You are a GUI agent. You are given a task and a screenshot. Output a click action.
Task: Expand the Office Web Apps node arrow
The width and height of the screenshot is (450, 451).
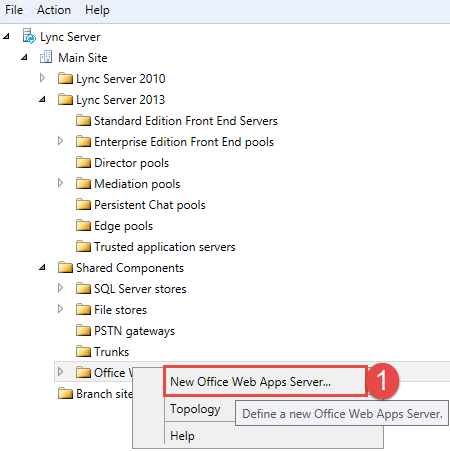(60, 372)
